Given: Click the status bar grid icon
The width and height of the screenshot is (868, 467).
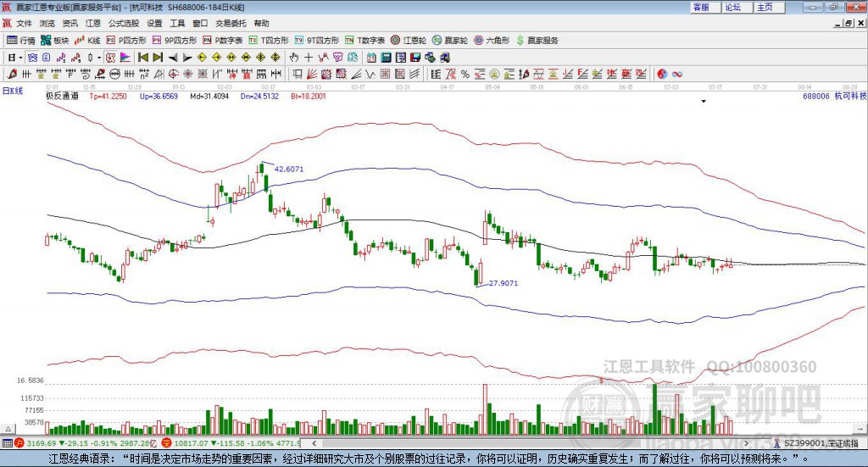Looking at the screenshot, I should point(7,443).
